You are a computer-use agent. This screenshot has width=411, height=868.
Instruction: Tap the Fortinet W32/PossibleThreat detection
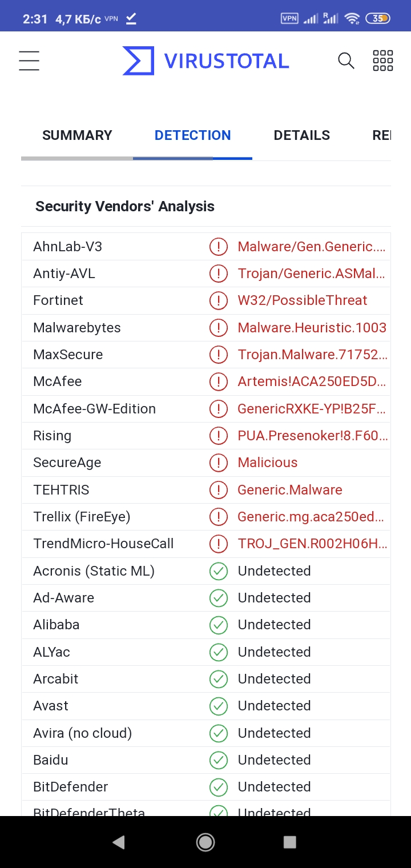(x=303, y=300)
